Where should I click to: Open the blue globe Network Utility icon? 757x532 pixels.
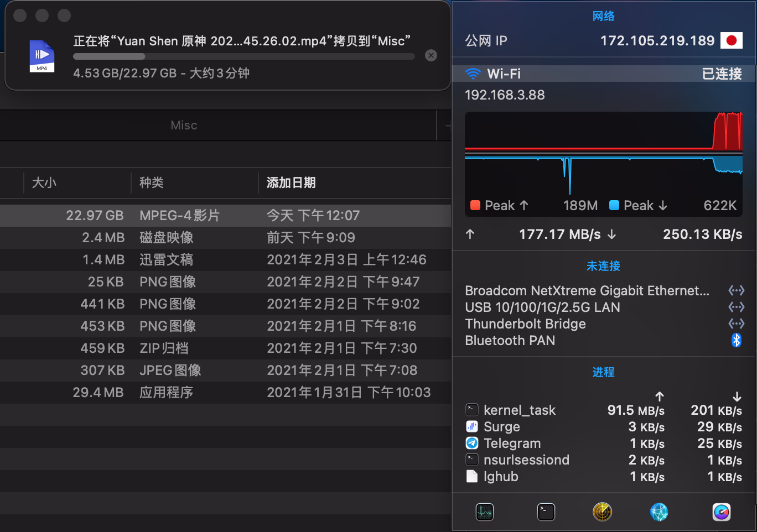point(659,512)
